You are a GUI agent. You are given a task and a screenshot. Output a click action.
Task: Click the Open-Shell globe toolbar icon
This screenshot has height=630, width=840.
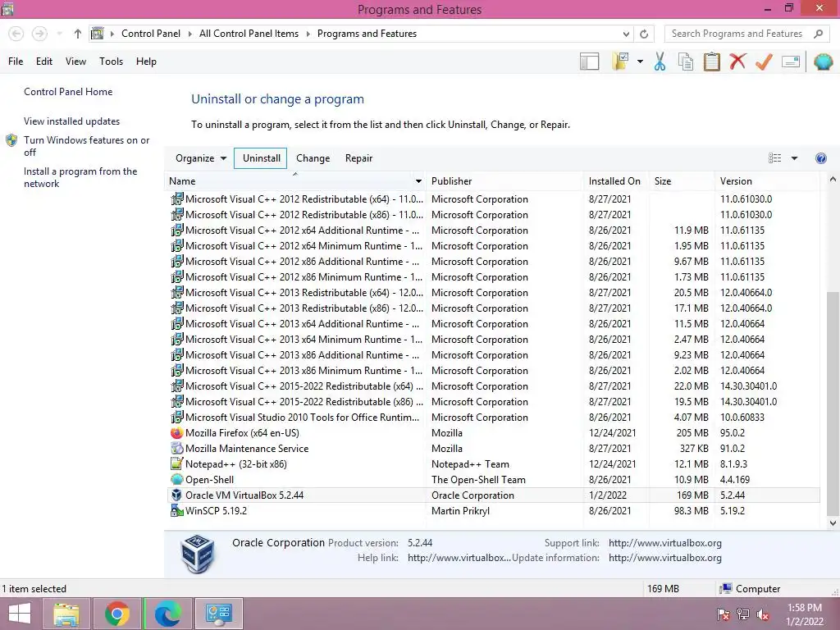click(823, 62)
